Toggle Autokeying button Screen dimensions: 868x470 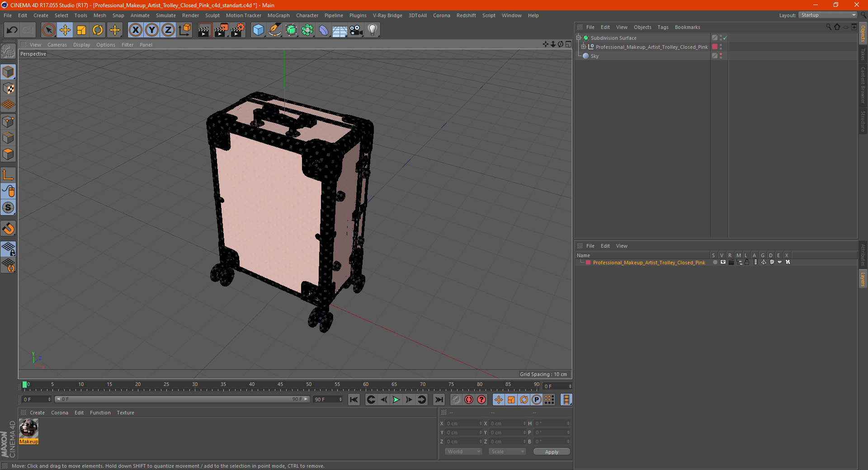click(x=469, y=399)
